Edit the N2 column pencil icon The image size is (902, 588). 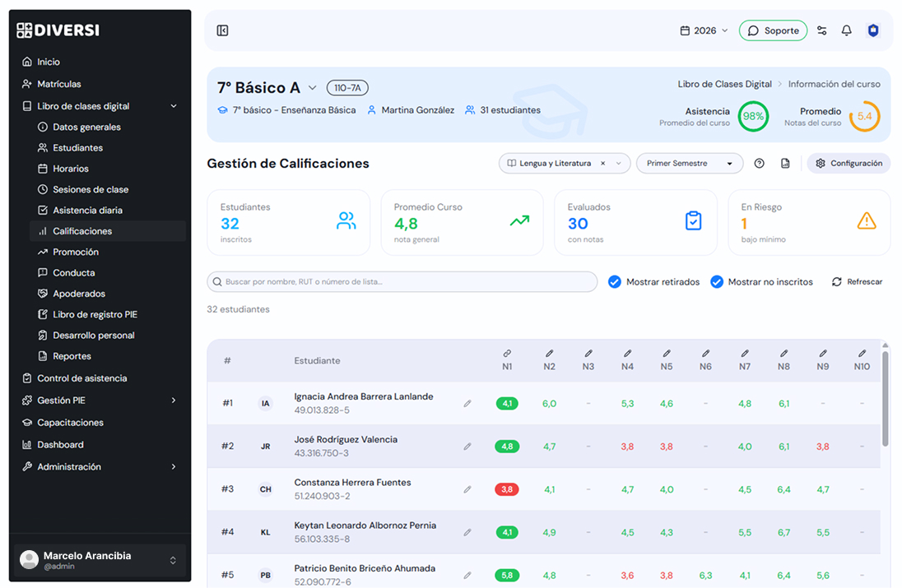(x=550, y=354)
